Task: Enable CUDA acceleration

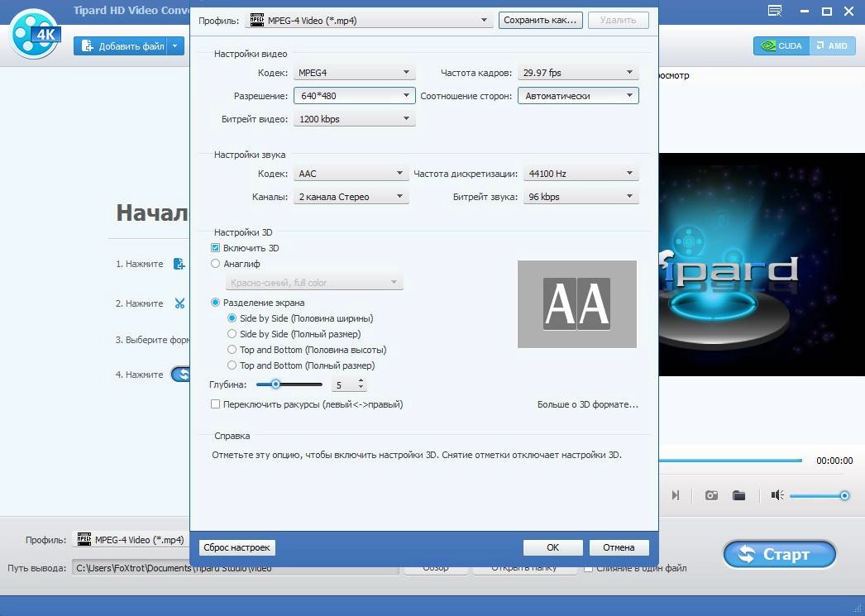Action: [x=781, y=45]
